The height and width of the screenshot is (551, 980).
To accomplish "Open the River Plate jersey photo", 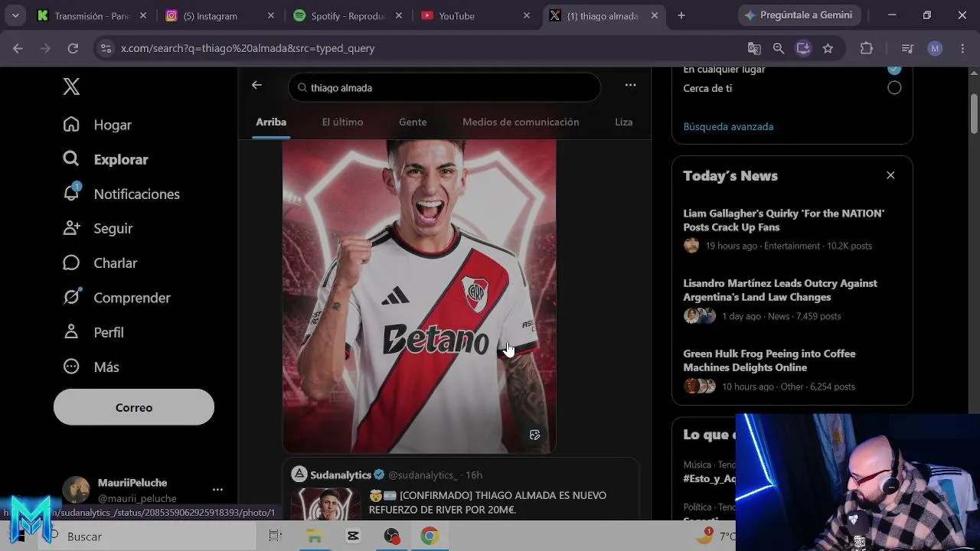I will click(x=420, y=296).
